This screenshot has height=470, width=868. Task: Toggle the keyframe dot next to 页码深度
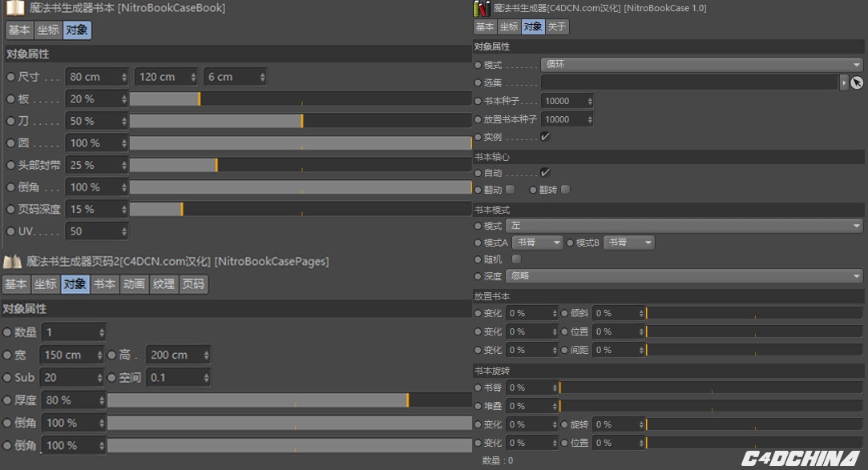pyautogui.click(x=10, y=210)
